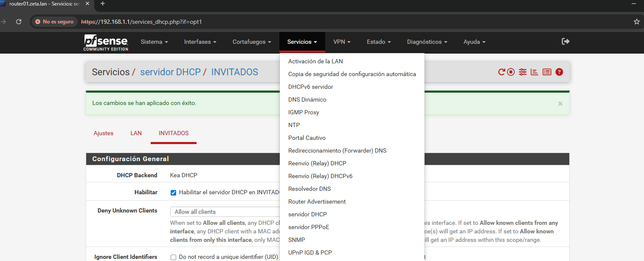Choose Resolvedor DNS menu entry
Viewport: 644px width, 261px height.
point(309,189)
